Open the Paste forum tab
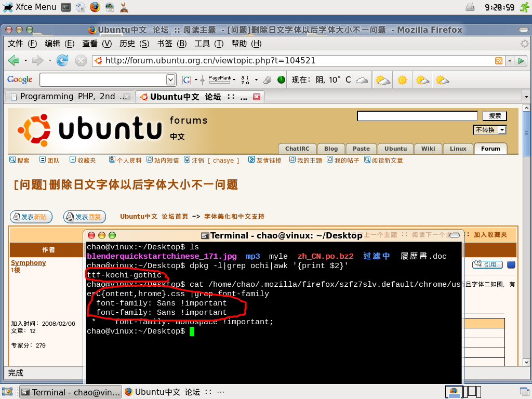 coord(361,149)
